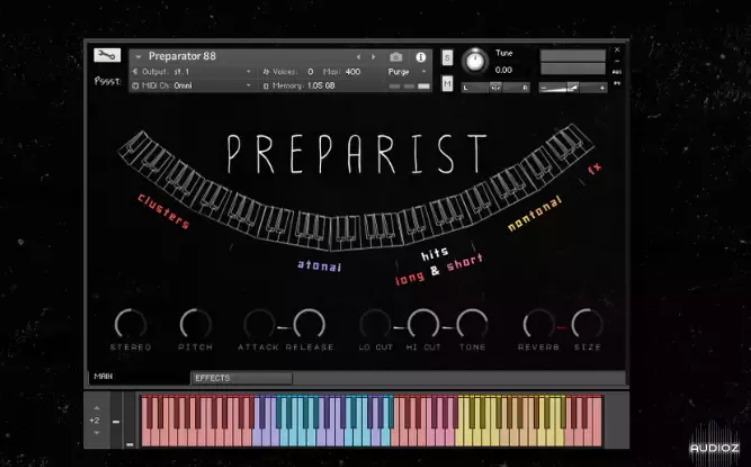Screen dimensions: 751x467
Task: Solo the instrument with S button
Action: tap(447, 58)
